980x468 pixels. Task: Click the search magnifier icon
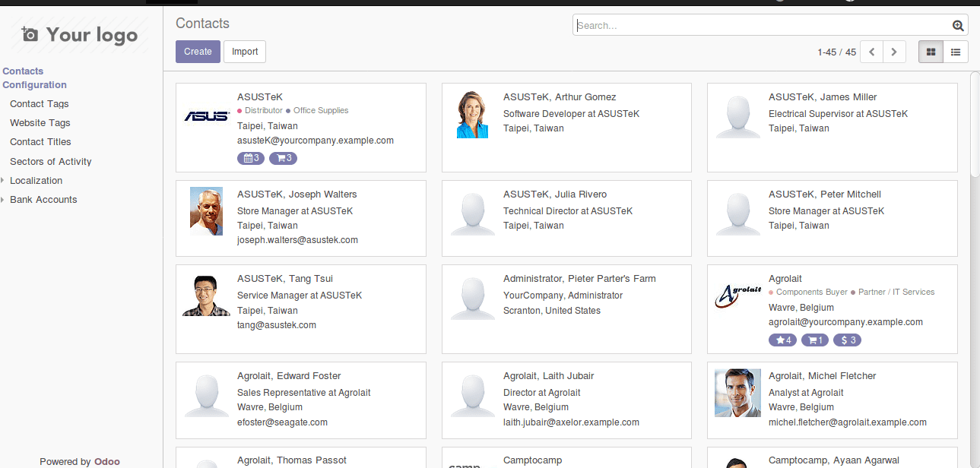click(x=958, y=26)
